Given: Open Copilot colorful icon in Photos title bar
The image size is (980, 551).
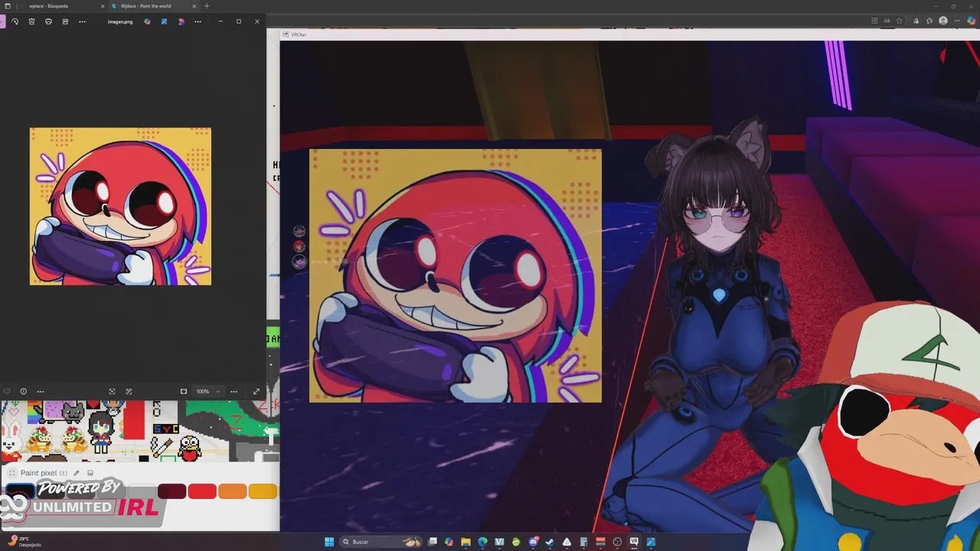Looking at the screenshot, I should tap(147, 21).
